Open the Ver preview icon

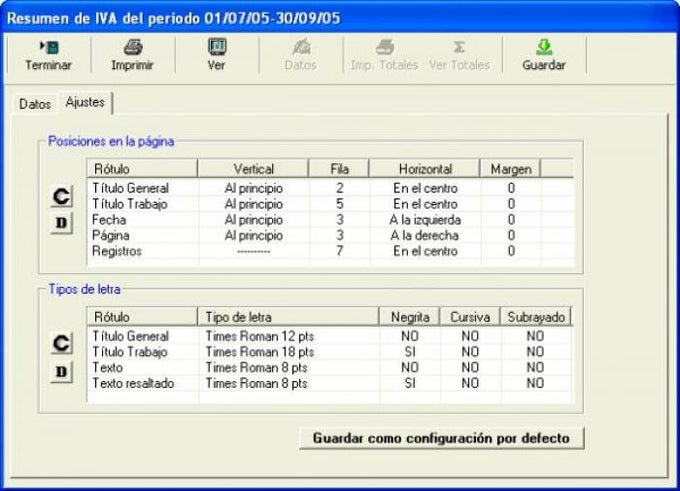[217, 47]
